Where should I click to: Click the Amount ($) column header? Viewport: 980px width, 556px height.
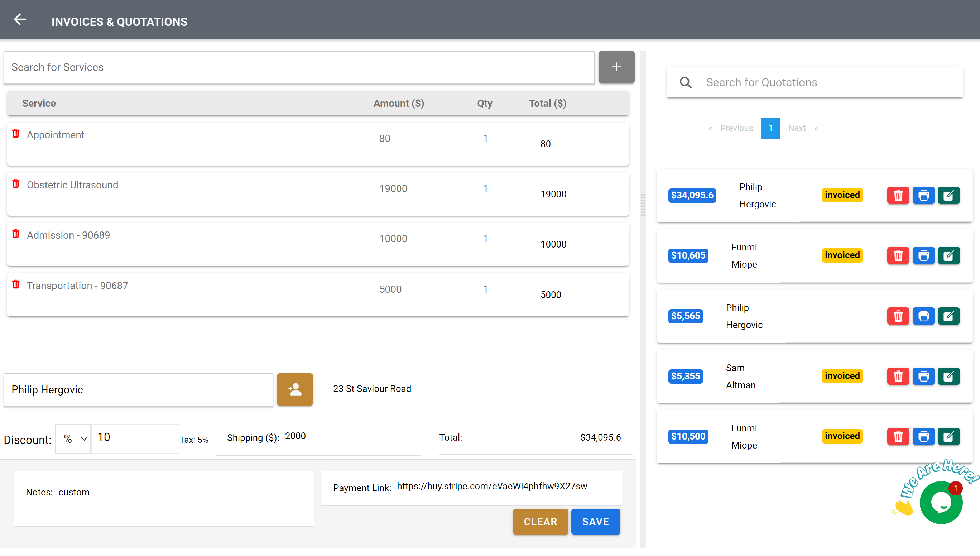399,104
